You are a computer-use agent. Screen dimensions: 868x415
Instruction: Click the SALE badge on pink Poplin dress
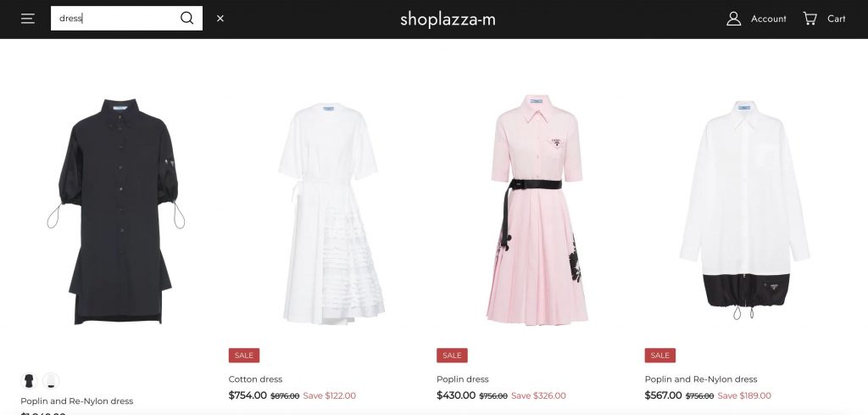coord(453,355)
